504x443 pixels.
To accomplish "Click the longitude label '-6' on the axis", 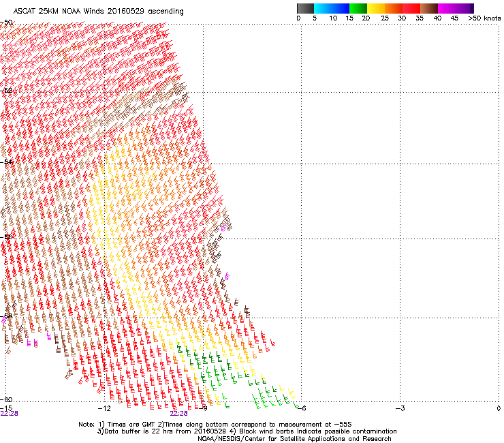I will [x=301, y=408].
